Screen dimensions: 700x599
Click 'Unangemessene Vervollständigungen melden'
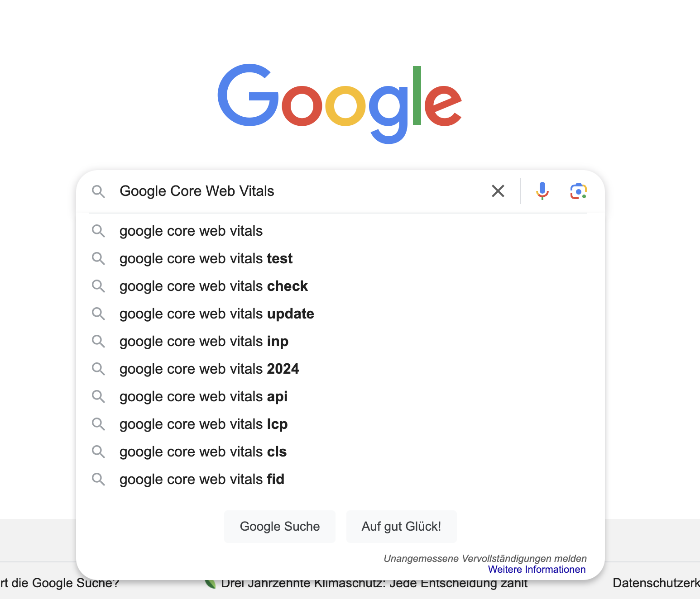pos(485,558)
